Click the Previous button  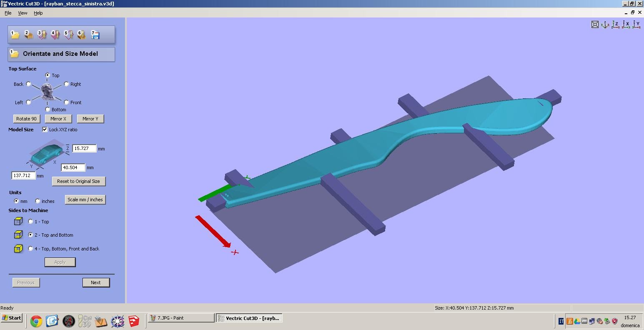[26, 282]
